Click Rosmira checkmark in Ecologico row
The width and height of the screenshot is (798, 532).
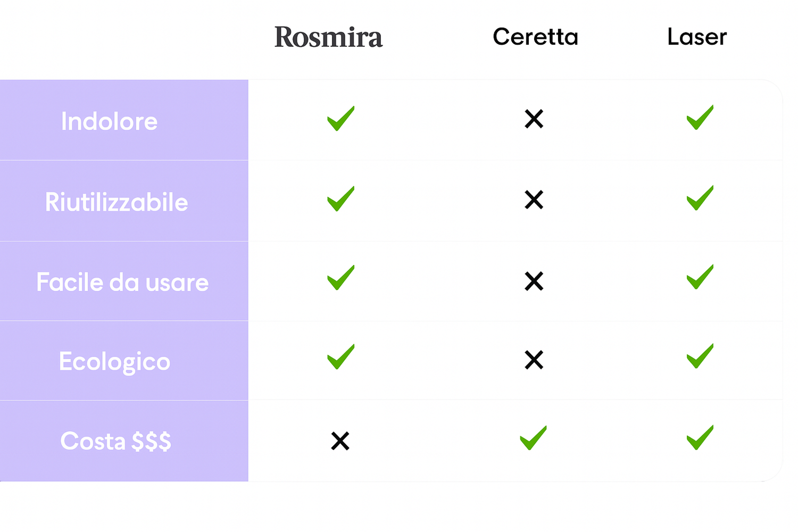(340, 356)
